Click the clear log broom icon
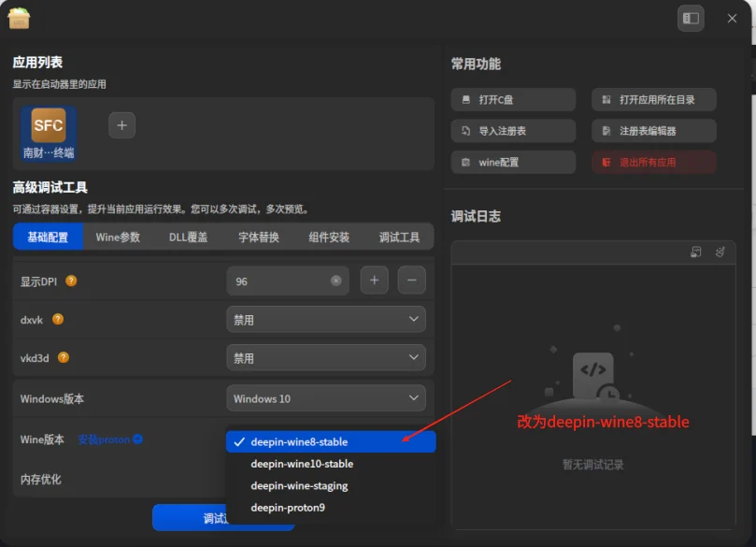Screen dimensions: 756x547 point(720,252)
